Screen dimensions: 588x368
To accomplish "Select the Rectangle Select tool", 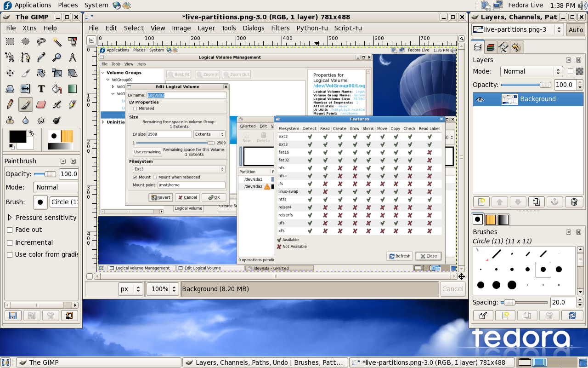I will pyautogui.click(x=10, y=42).
